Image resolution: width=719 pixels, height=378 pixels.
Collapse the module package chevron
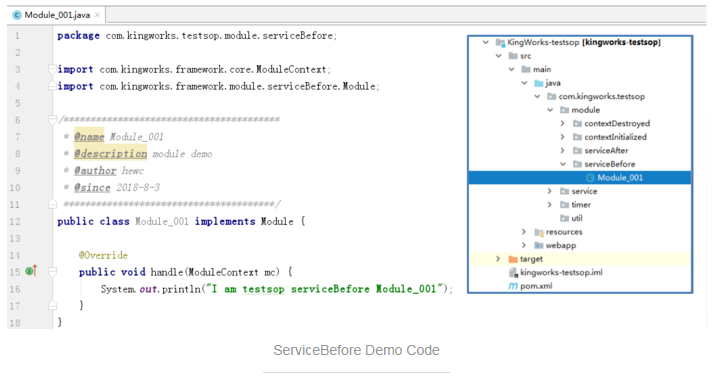click(550, 110)
